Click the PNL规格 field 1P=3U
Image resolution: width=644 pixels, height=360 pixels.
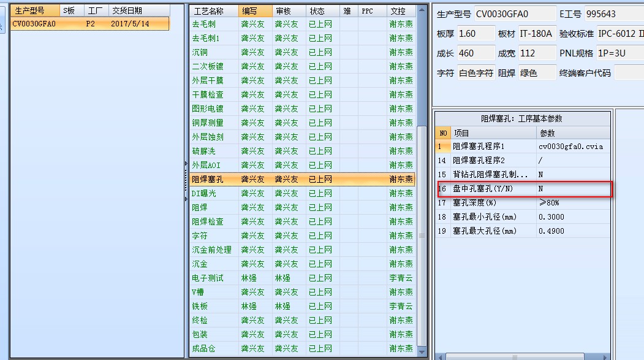620,53
